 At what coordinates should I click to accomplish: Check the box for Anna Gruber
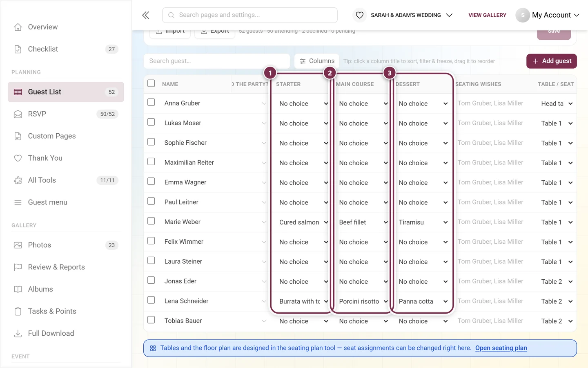[x=151, y=102]
